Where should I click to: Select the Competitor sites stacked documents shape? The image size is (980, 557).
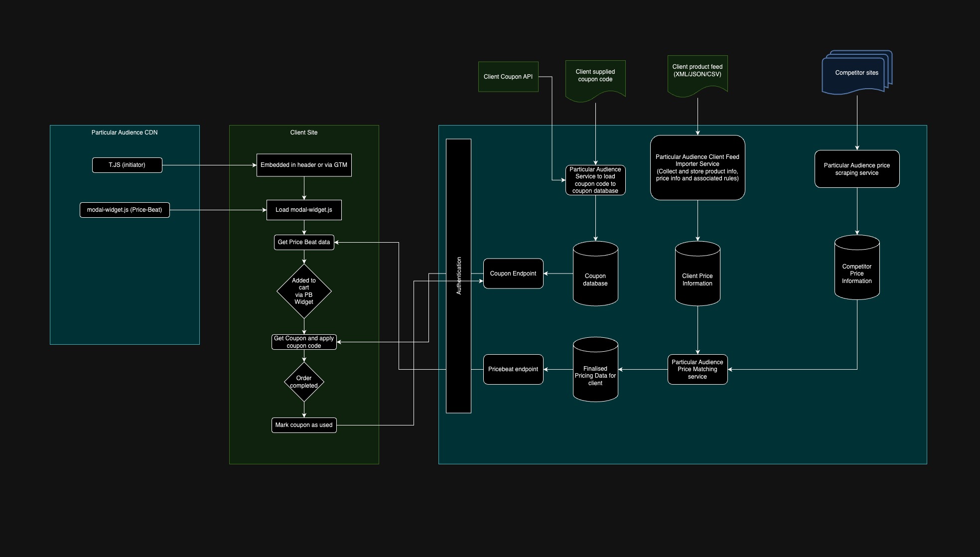coord(857,72)
